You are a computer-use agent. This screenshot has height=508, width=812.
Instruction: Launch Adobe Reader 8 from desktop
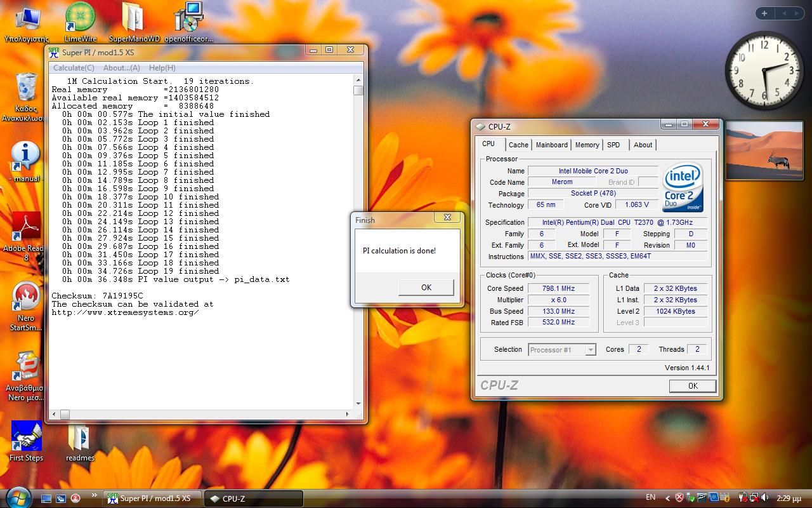[x=26, y=236]
